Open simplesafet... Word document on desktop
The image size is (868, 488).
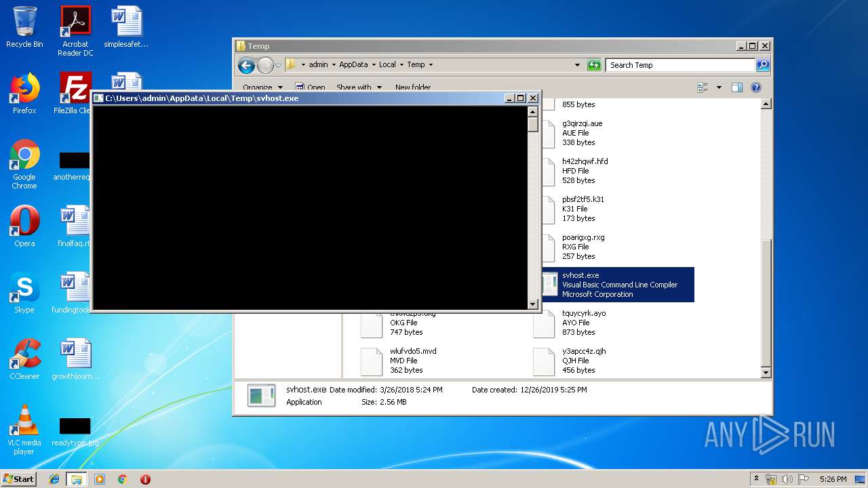click(x=126, y=27)
